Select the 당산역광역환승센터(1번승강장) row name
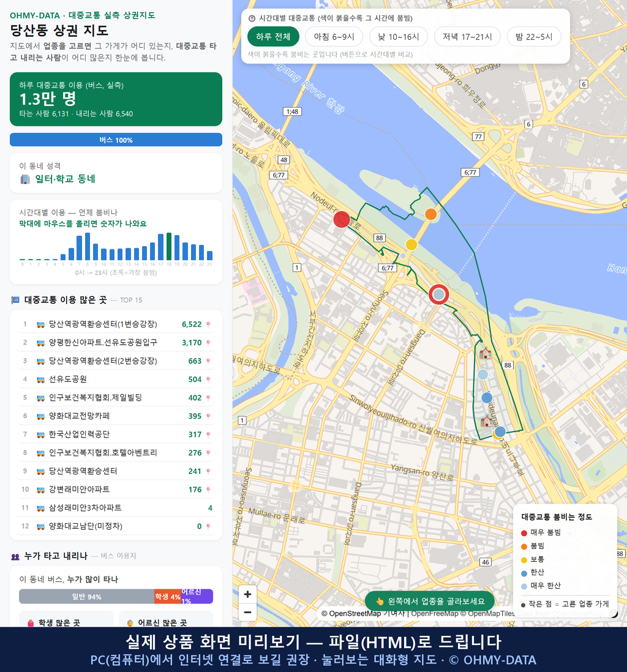627x672 pixels. point(103,324)
